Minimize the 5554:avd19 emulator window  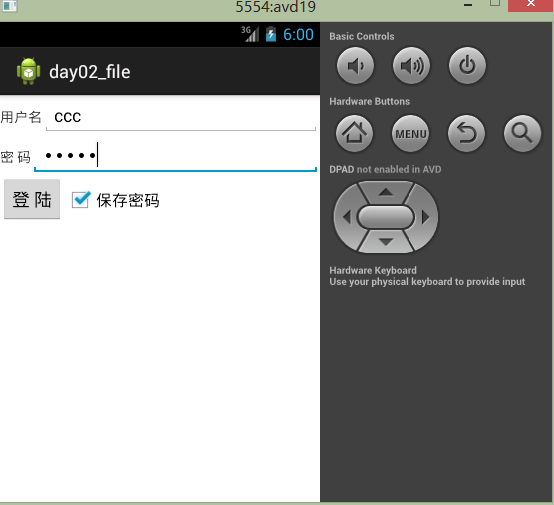click(468, 5)
